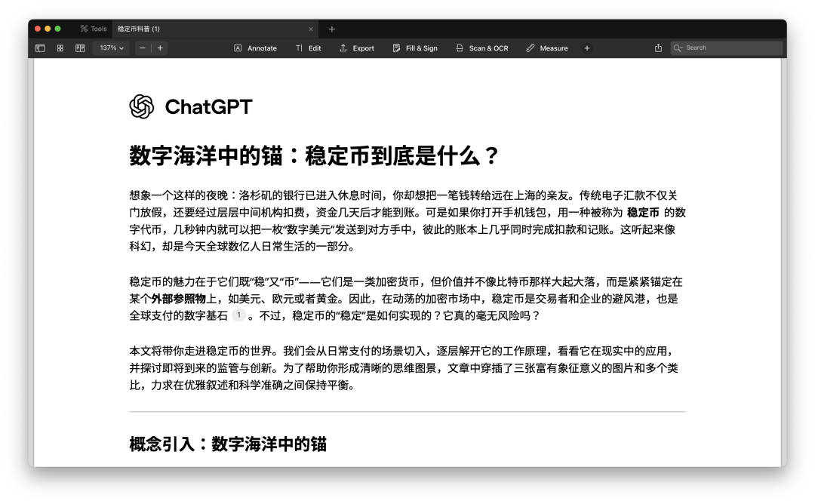The width and height of the screenshot is (815, 504).
Task: Click the ChatGPT logo in the document
Action: (x=141, y=106)
